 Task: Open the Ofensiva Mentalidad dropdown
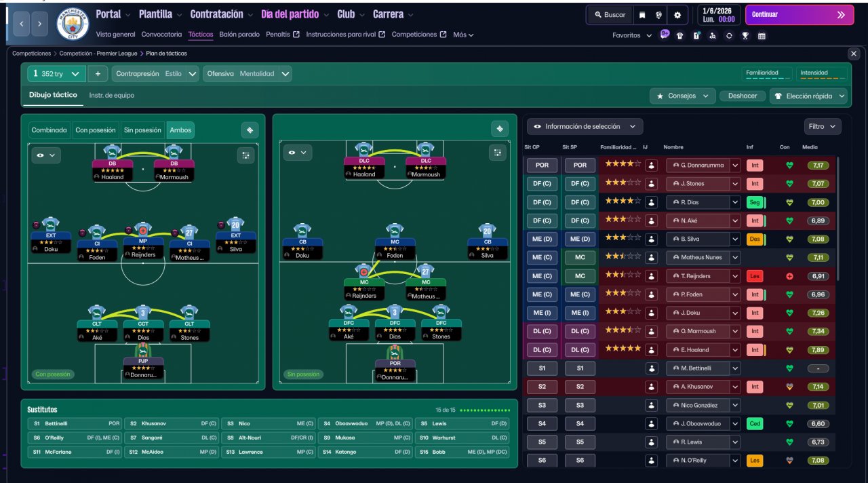coord(248,74)
